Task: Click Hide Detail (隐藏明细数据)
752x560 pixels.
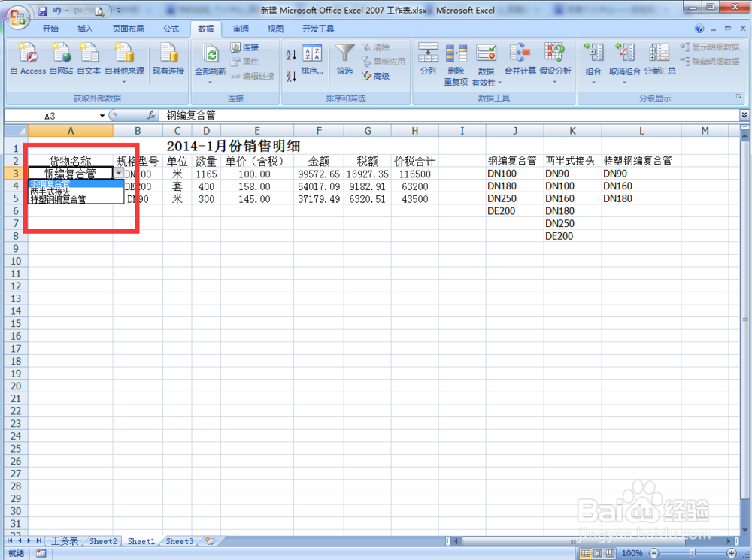Action: coord(710,62)
